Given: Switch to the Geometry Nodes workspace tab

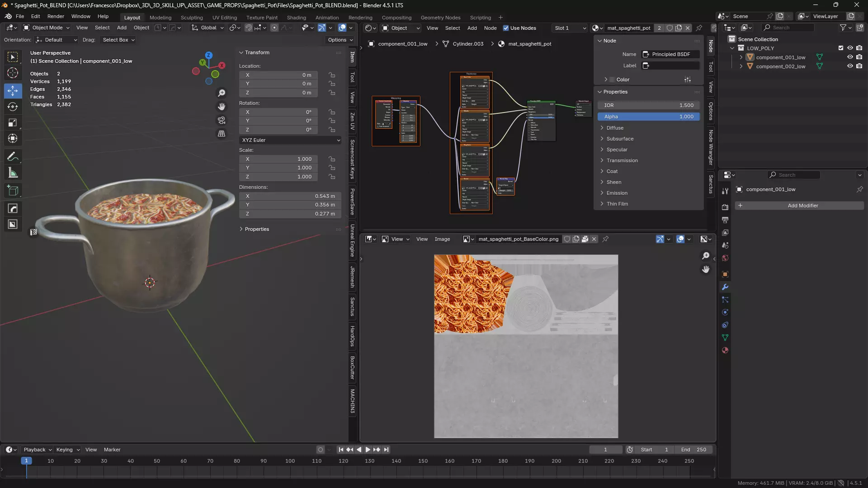Looking at the screenshot, I should pyautogui.click(x=440, y=18).
